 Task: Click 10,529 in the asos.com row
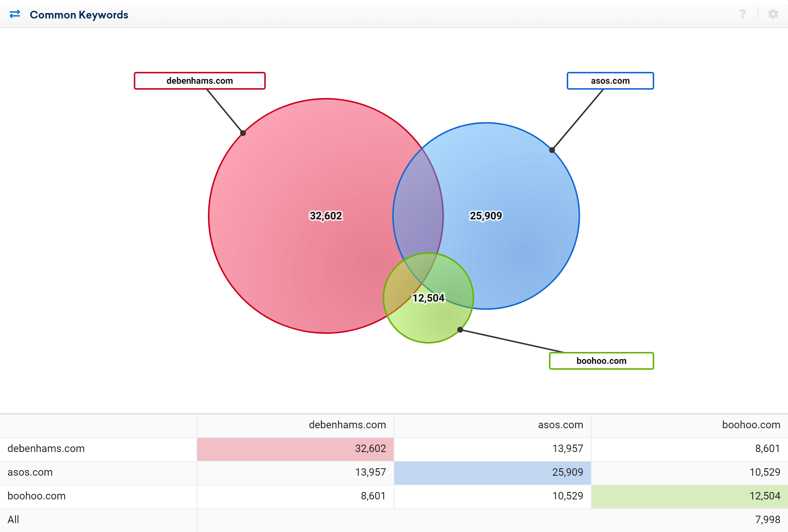pyautogui.click(x=765, y=472)
